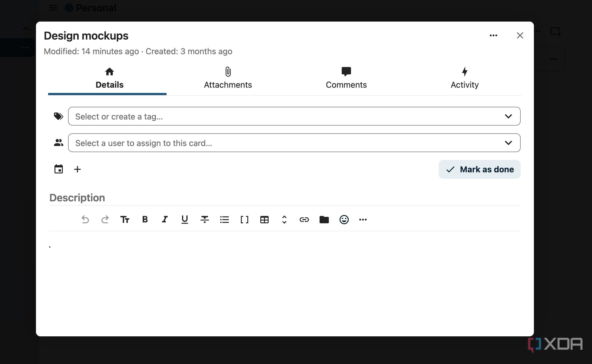Insert a link with the chain icon
The height and width of the screenshot is (364, 592).
tap(304, 220)
